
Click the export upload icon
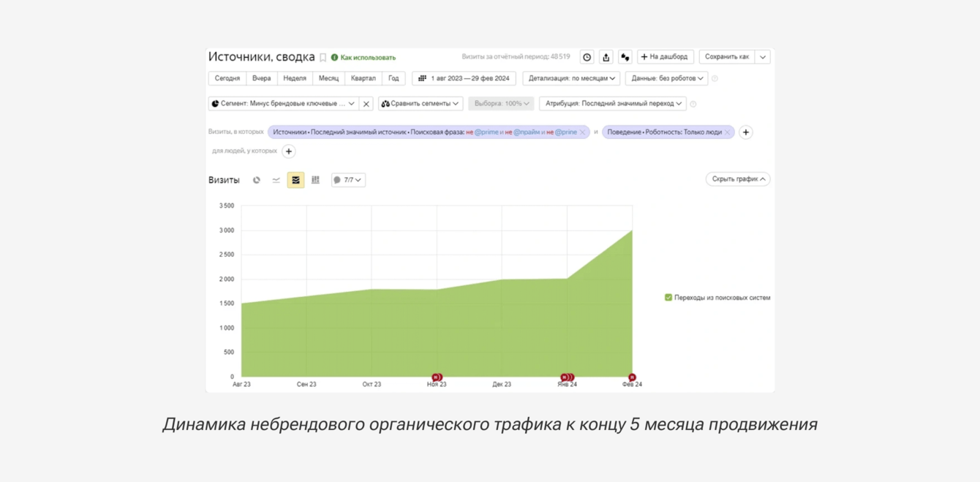606,57
